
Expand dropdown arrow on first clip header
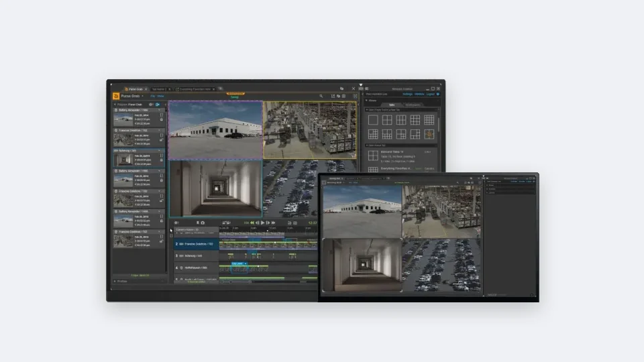(160, 110)
